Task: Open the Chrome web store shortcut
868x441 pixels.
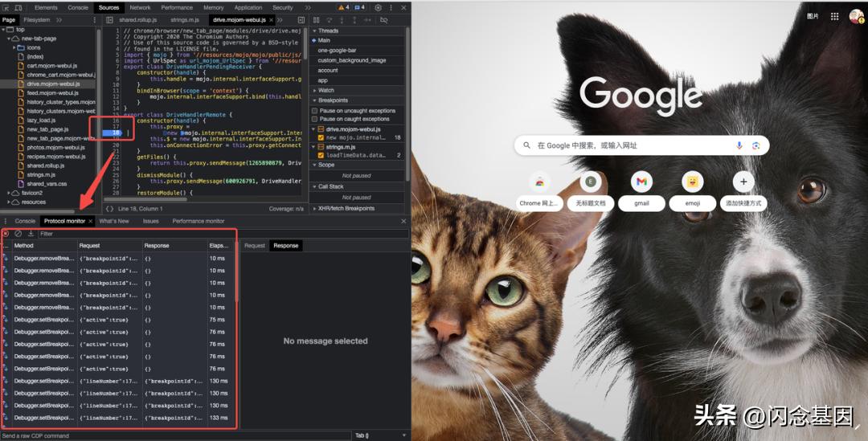Action: click(x=540, y=191)
